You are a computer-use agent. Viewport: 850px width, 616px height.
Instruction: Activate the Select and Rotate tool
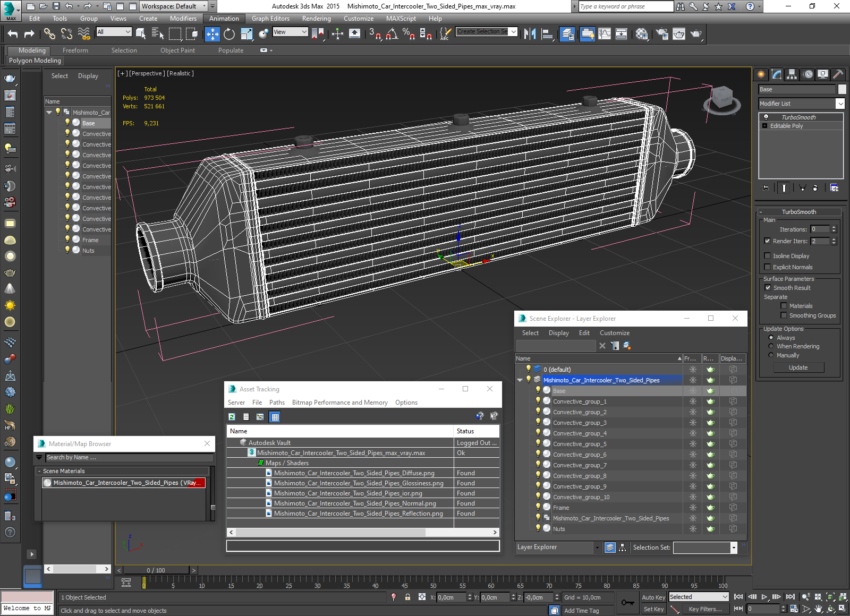coord(229,34)
